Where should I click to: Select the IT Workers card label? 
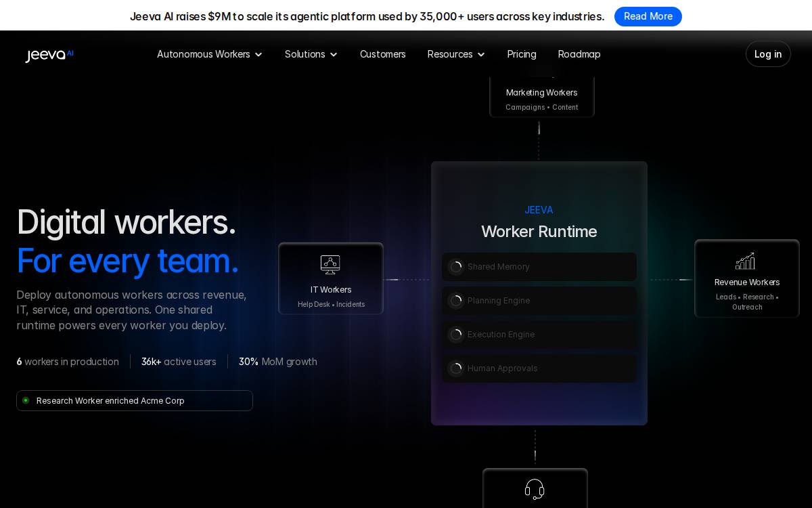[x=331, y=290]
